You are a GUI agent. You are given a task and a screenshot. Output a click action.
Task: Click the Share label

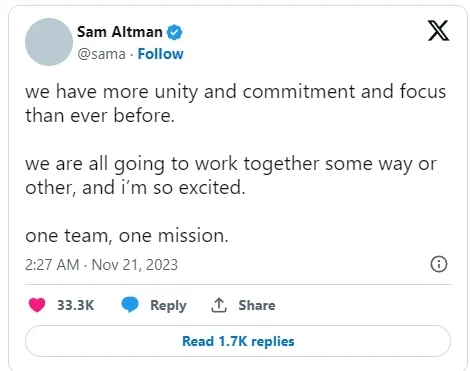click(257, 305)
